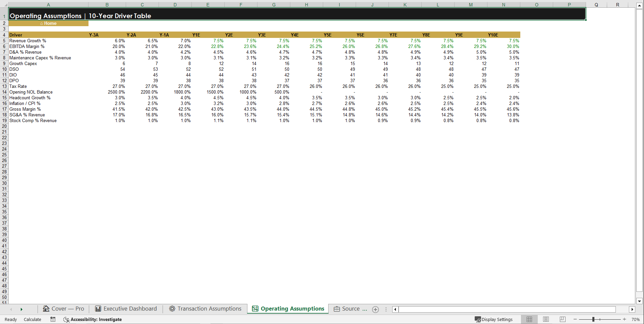
Task: Open Accessibility: Investigate checker
Action: click(93, 319)
